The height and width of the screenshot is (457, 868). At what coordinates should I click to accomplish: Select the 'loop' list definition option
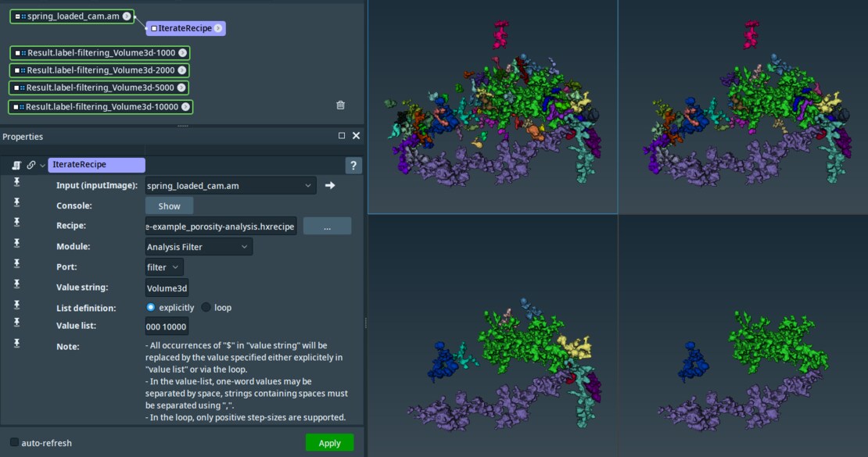tap(206, 308)
